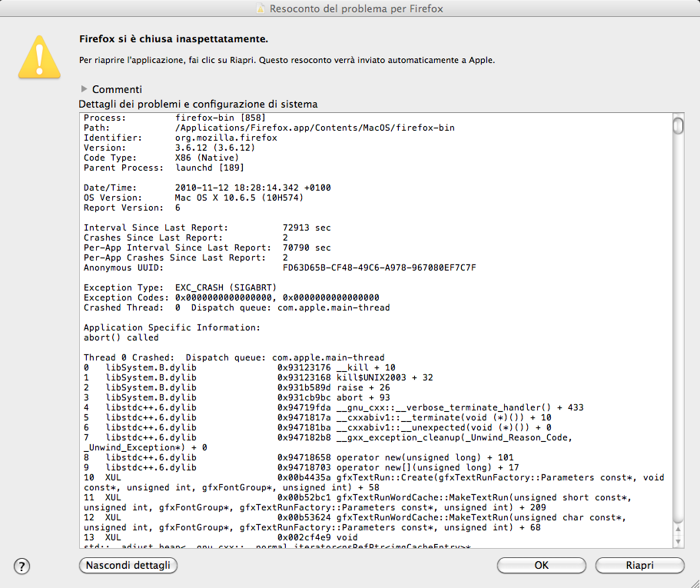Click the Exception Codes line

231,297
